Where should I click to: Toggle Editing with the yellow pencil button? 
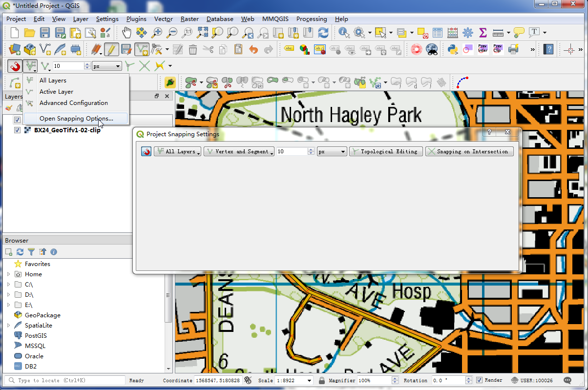[111, 49]
